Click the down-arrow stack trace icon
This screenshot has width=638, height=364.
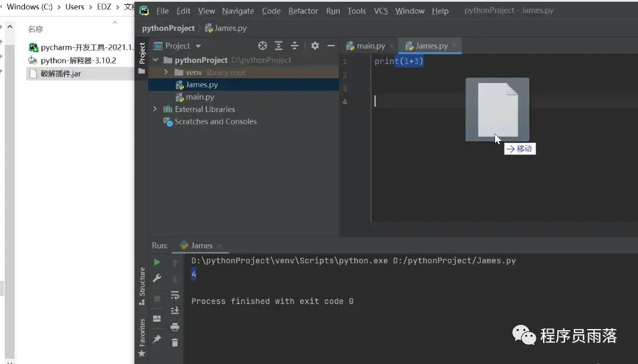[175, 279]
